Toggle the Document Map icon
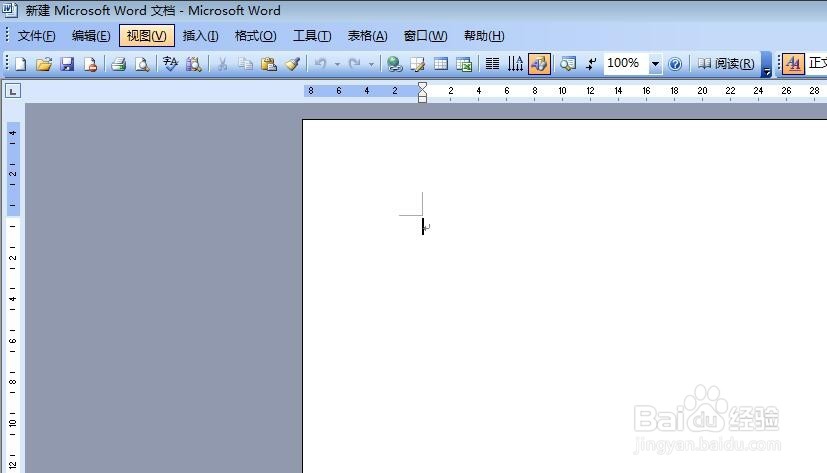 pyautogui.click(x=568, y=64)
